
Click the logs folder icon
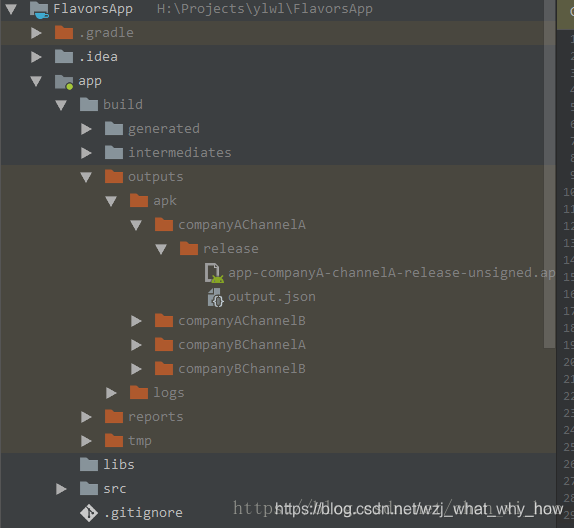pyautogui.click(x=139, y=393)
